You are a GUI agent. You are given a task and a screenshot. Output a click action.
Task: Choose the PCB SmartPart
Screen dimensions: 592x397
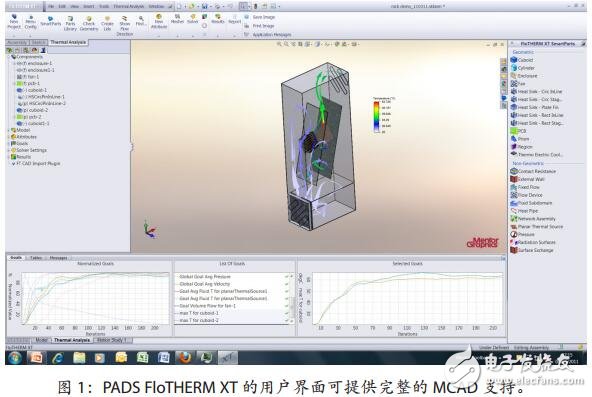point(518,131)
